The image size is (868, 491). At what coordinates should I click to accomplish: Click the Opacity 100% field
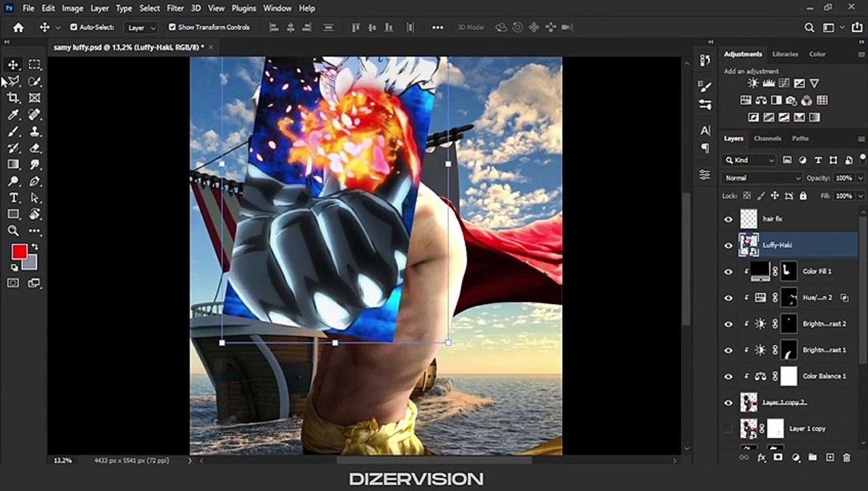point(843,178)
